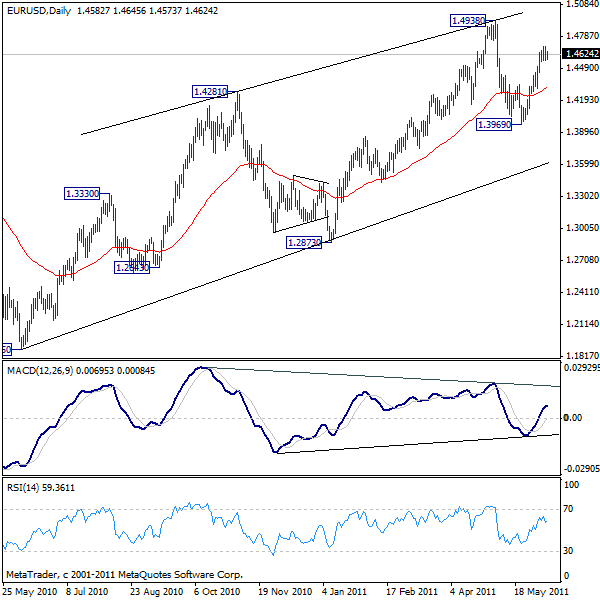
Task: Click the 1.49380 price high label
Action: point(468,20)
